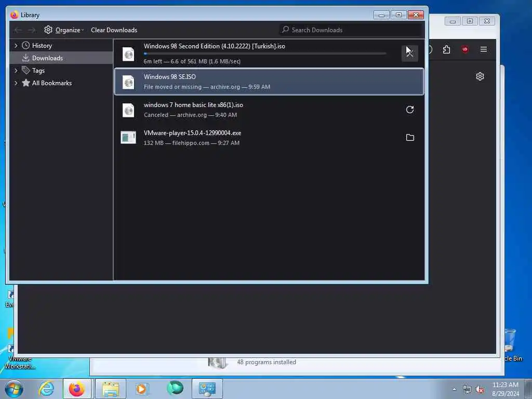Screen dimensions: 532x399
Task: Minimize the Library window
Action: click(x=381, y=15)
